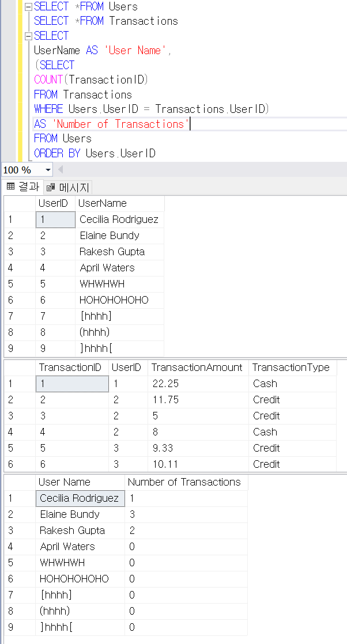347x644 pixels.
Task: Click the Credit type cell for amount 11.75
Action: click(x=292, y=400)
